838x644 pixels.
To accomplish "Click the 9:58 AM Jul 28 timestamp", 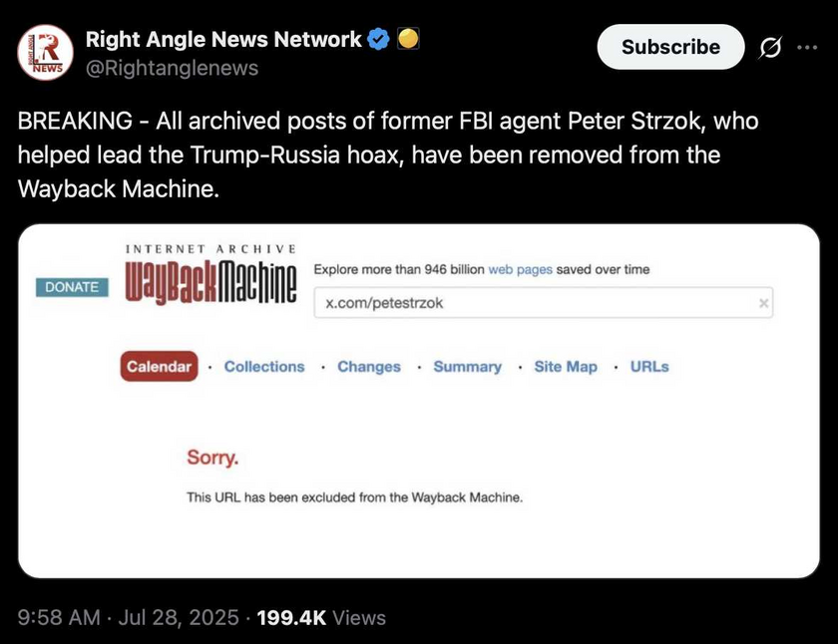I will (x=129, y=618).
